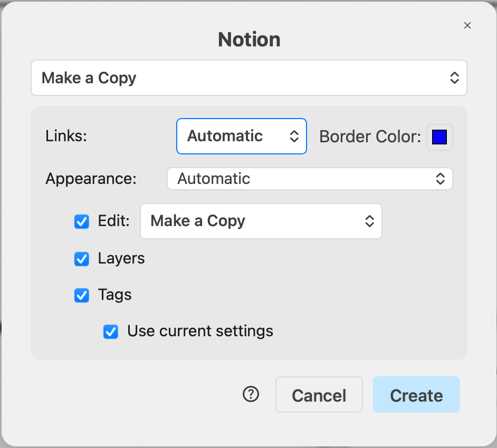The image size is (497, 448).
Task: Uncheck the Edit checkbox
Action: coord(81,221)
